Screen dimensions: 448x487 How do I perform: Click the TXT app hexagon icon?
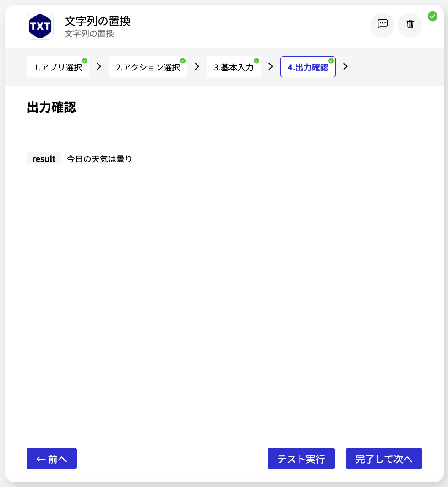[x=40, y=26]
